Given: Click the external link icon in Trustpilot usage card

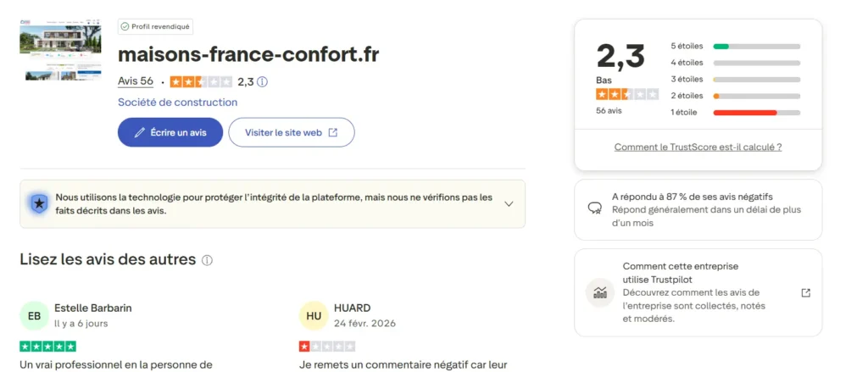Looking at the screenshot, I should click(x=805, y=293).
